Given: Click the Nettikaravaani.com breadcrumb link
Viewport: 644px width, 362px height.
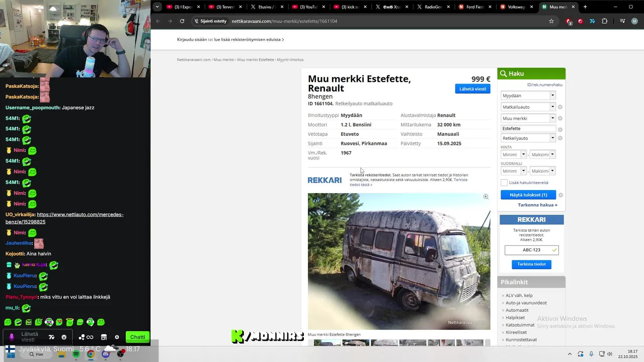Looking at the screenshot, I should point(194,60).
